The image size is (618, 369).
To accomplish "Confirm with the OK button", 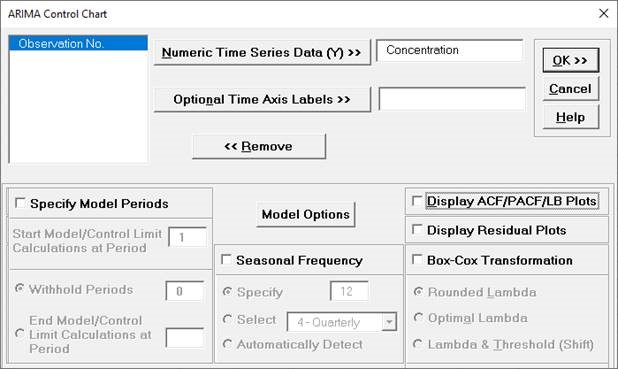I will coord(570,60).
